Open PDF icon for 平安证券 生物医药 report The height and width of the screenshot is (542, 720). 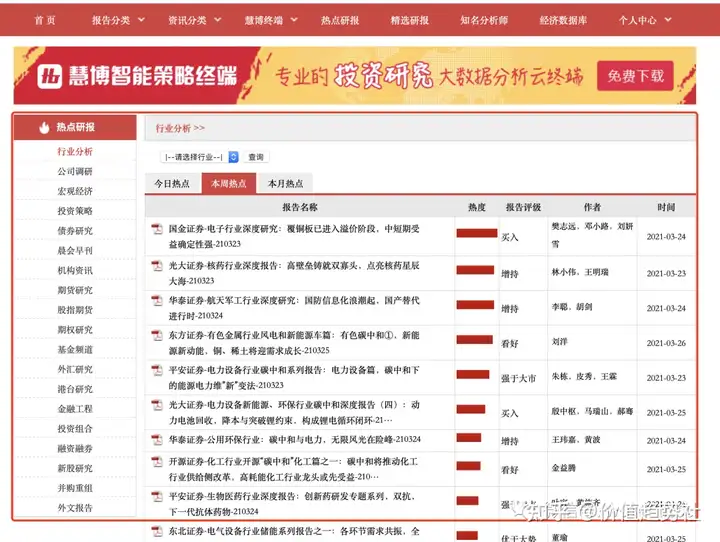(157, 497)
